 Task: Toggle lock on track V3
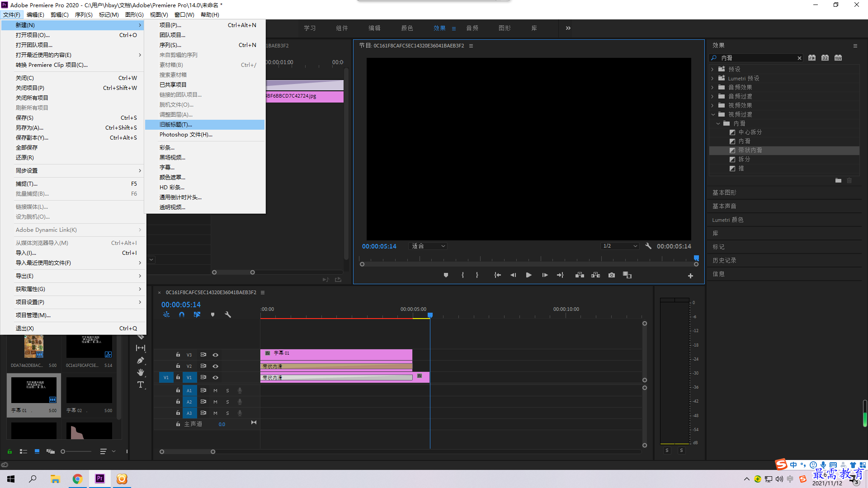pyautogui.click(x=178, y=355)
